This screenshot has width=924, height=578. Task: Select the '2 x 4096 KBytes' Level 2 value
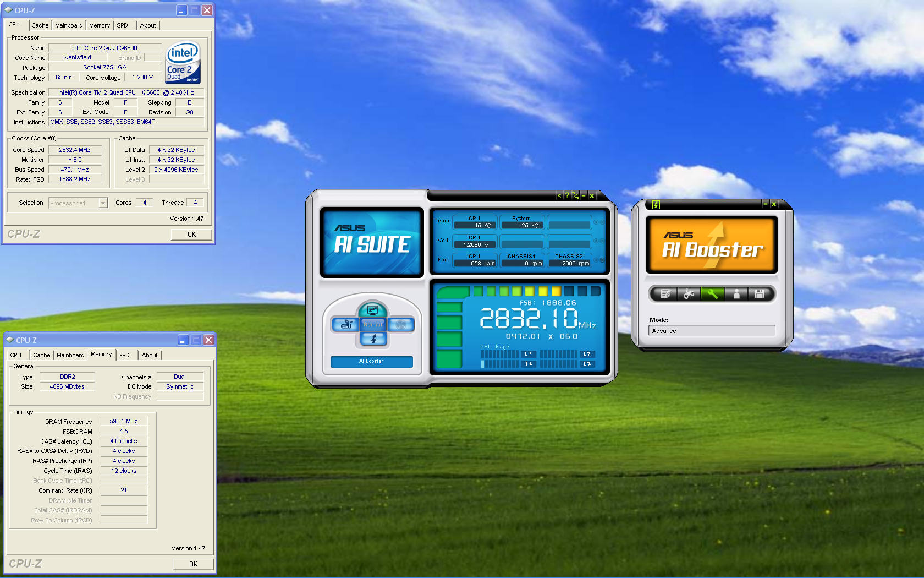(x=176, y=170)
